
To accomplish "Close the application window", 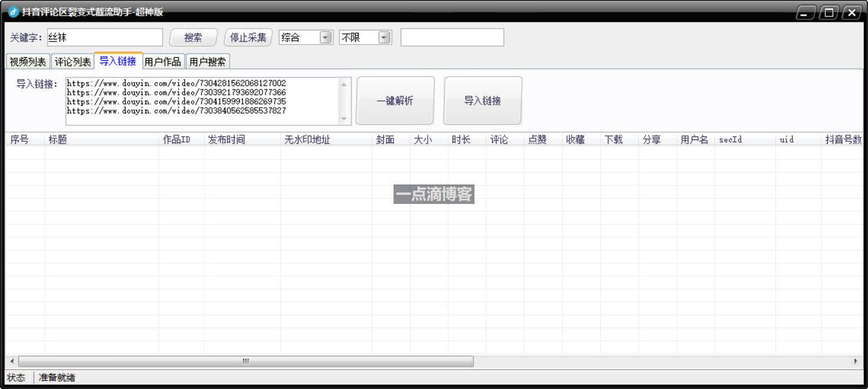I will pos(852,13).
